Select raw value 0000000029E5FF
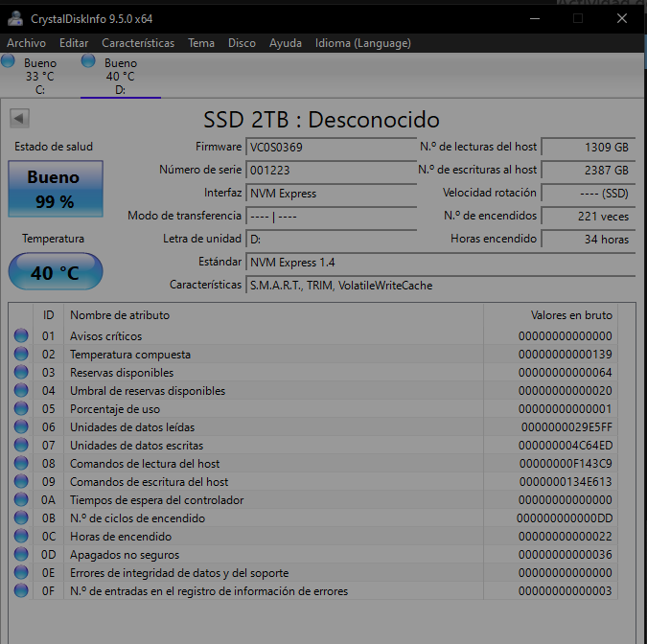The width and height of the screenshot is (647, 644). 566,427
